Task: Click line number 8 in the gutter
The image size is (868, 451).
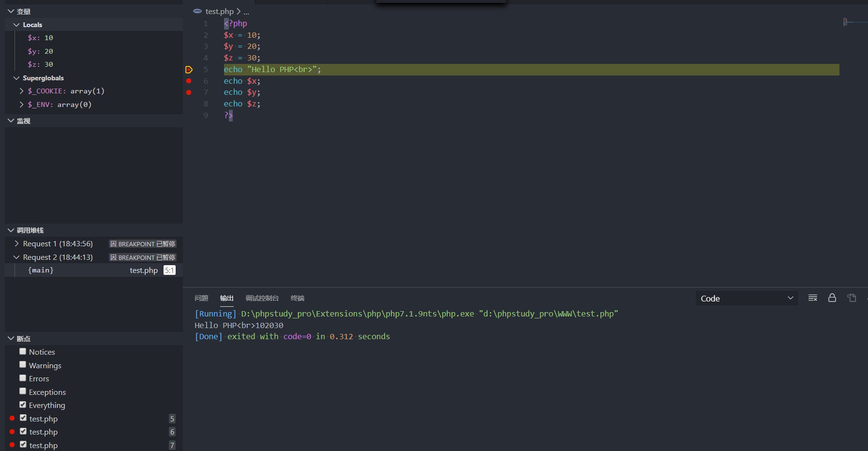Action: pos(206,104)
